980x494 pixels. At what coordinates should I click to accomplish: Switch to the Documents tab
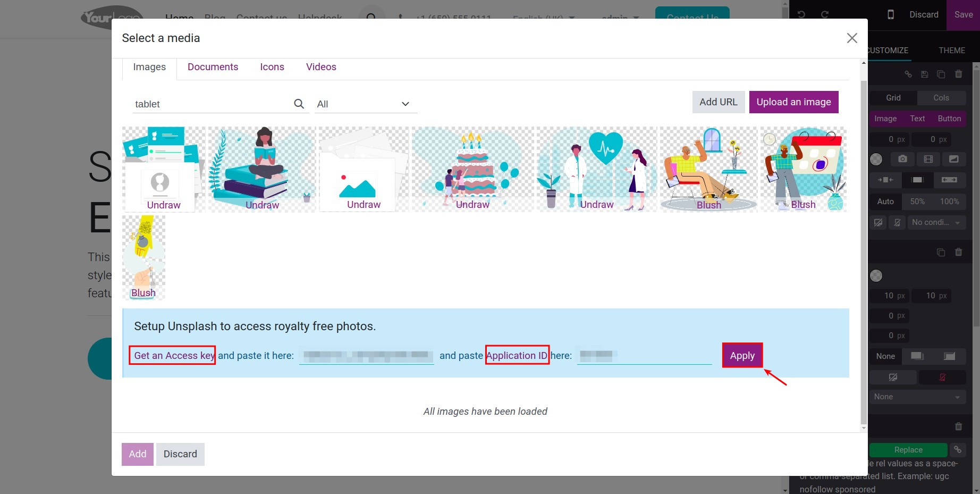[213, 67]
